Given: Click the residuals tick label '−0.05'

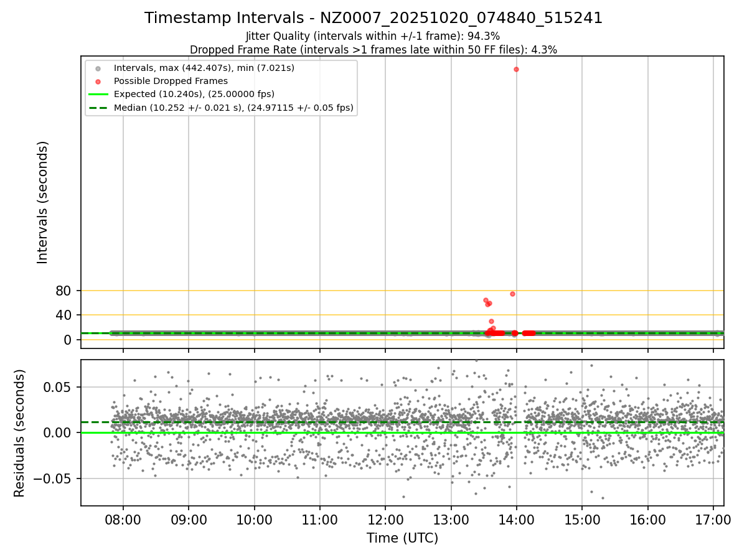Looking at the screenshot, I should click(x=53, y=478).
